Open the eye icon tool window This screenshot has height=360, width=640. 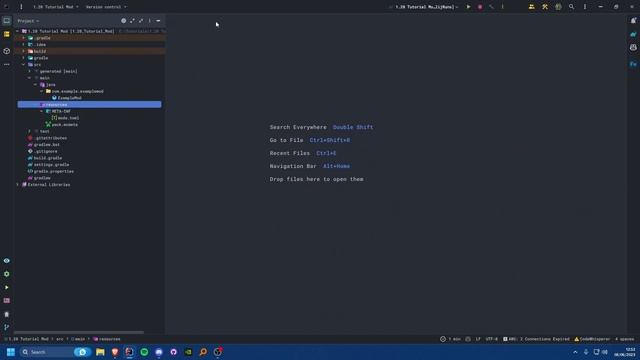(7, 260)
